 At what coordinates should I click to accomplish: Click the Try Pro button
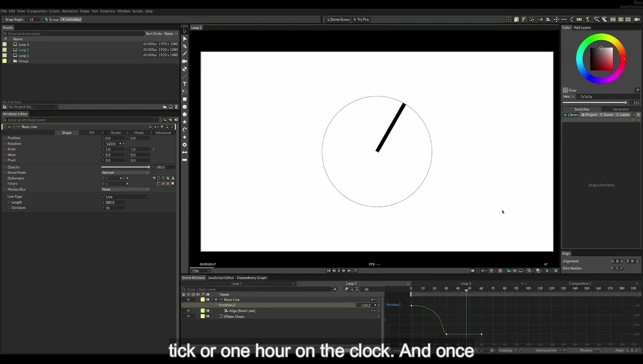click(361, 19)
